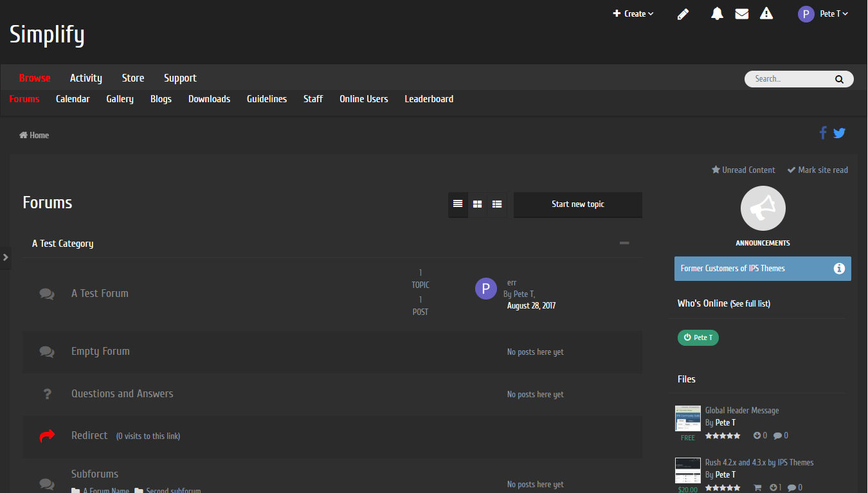Open the Online Users submenu item
This screenshot has height=493, width=868.
(x=364, y=99)
